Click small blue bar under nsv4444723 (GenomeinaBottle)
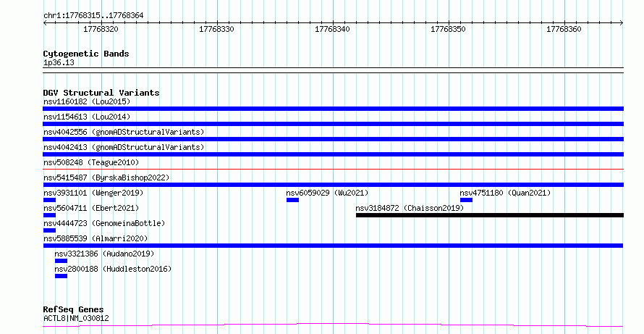This screenshot has width=644, height=334. coord(49,230)
